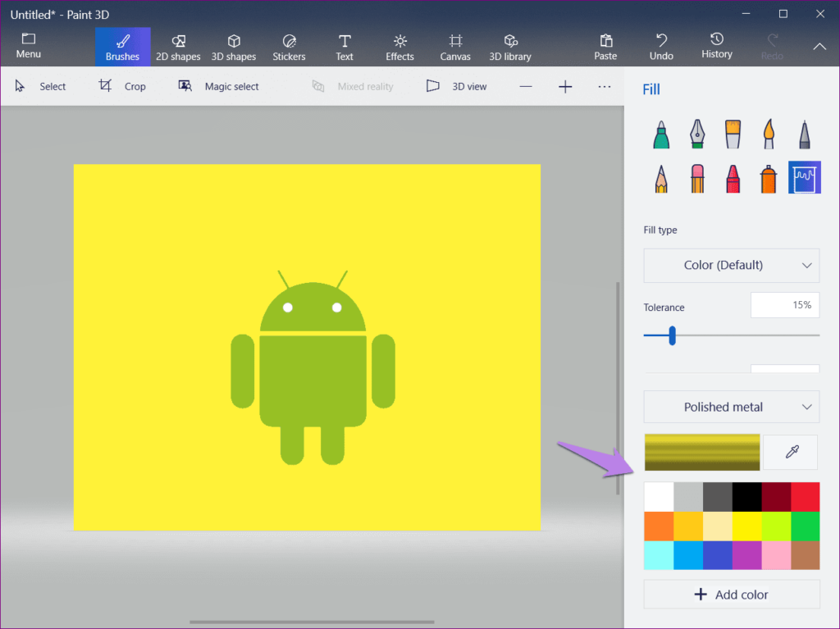840x629 pixels.
Task: Select the Pixel pen brush
Action: pyautogui.click(x=804, y=134)
